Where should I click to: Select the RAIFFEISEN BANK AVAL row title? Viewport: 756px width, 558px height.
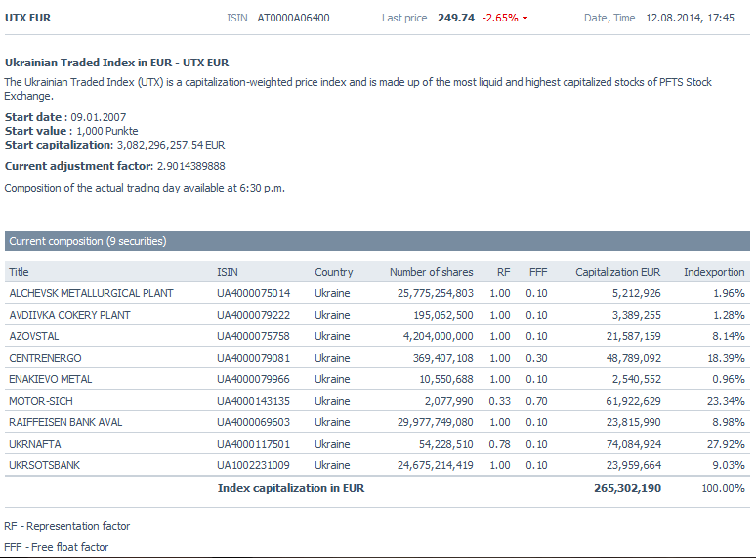(65, 422)
